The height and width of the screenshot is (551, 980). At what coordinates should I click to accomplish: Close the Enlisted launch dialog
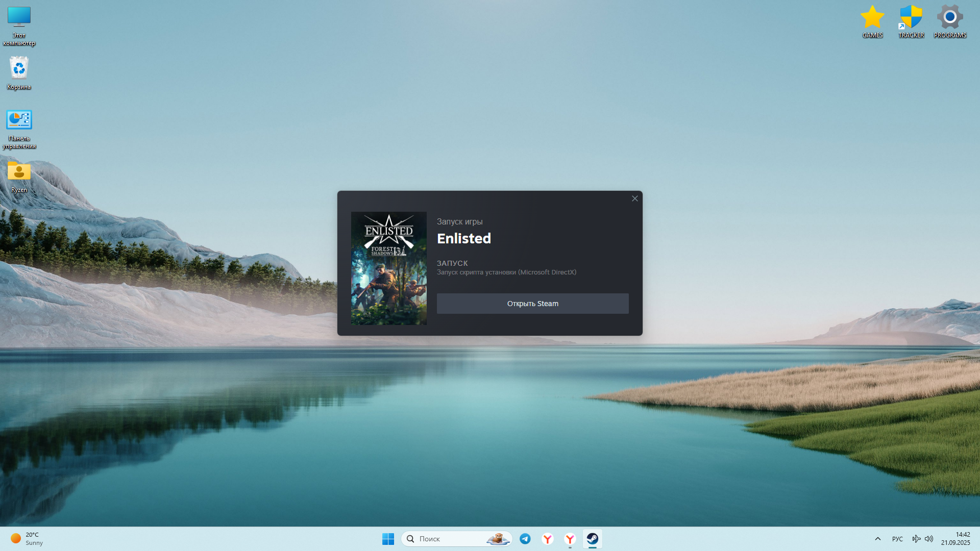pyautogui.click(x=635, y=198)
